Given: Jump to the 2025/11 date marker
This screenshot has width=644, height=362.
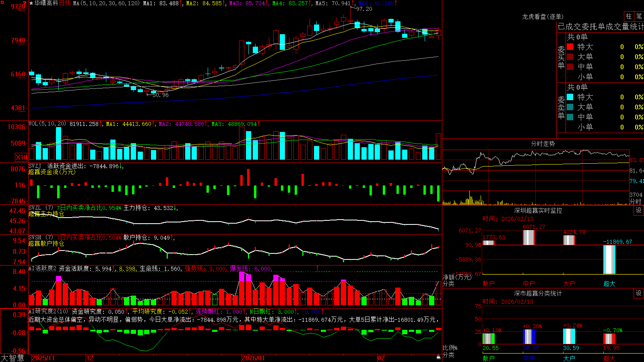Looking at the screenshot, I should (x=43, y=358).
